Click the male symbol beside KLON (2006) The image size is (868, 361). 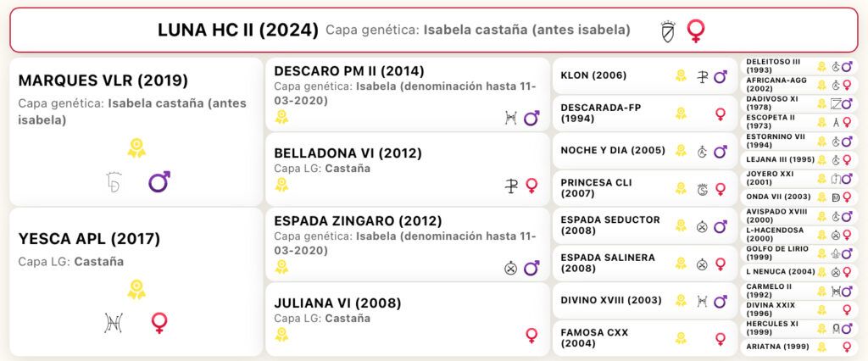pos(721,76)
